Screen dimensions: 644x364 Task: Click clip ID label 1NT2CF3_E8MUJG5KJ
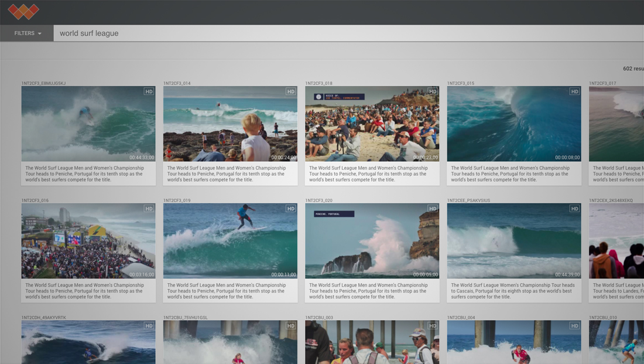43,83
